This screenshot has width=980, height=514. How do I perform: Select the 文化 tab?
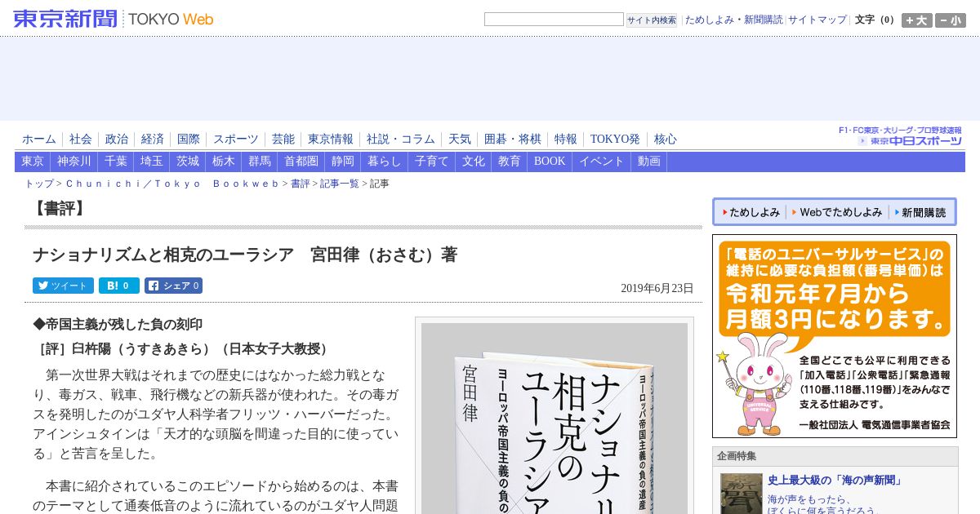[x=474, y=162]
